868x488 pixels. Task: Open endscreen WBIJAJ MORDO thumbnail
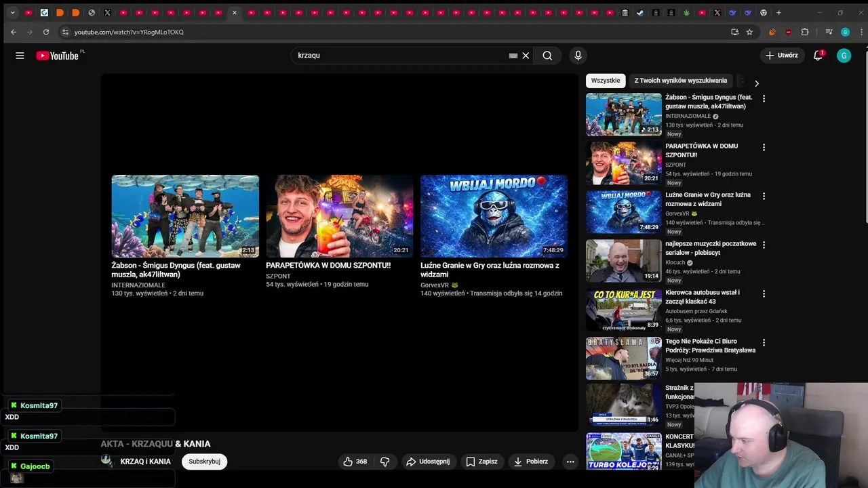pos(494,216)
